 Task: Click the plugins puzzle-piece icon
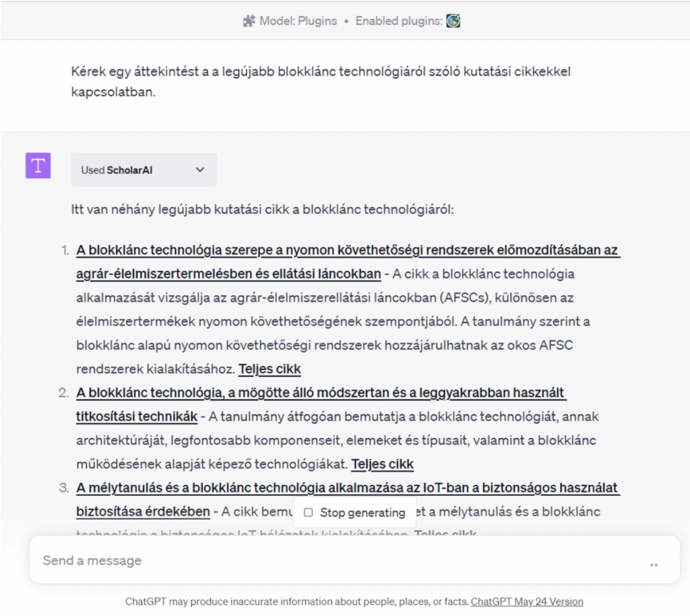[249, 21]
